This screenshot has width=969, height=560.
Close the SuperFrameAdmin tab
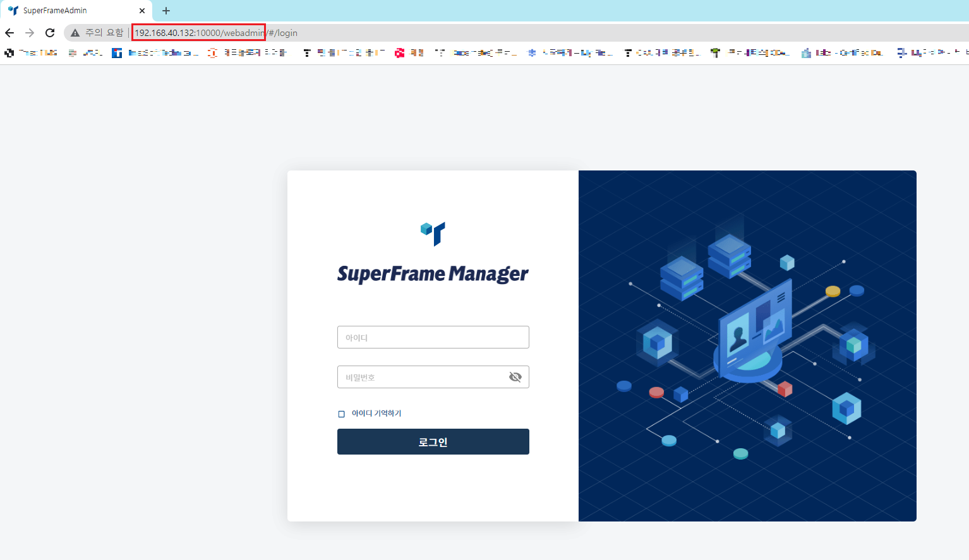[141, 11]
